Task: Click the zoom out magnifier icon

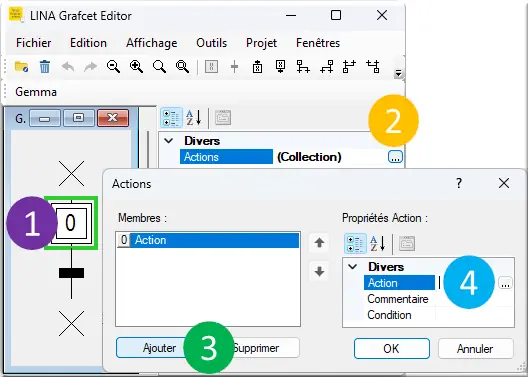Action: (x=113, y=67)
